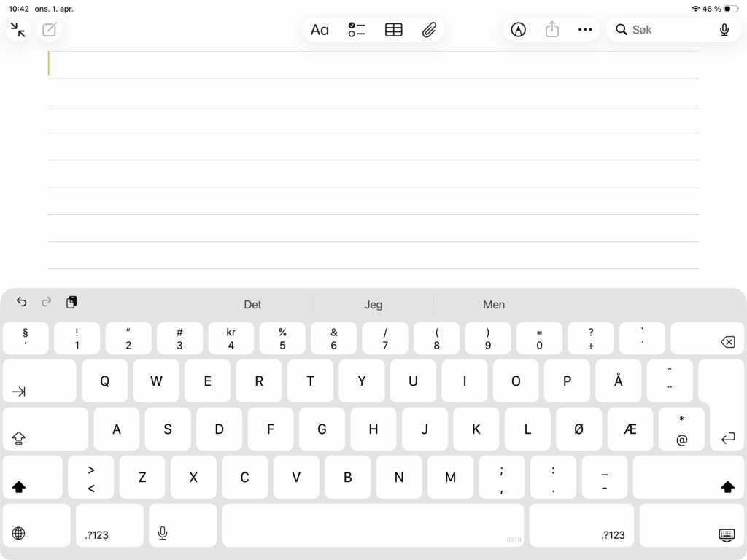Screen dimensions: 747x560
Task: Open the three-dot more options menu
Action: 585,30
